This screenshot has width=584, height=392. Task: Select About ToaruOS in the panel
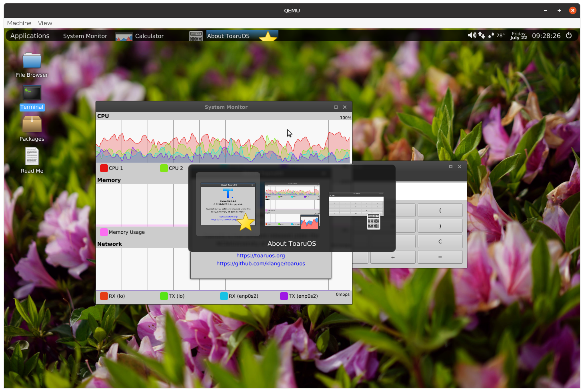(228, 36)
